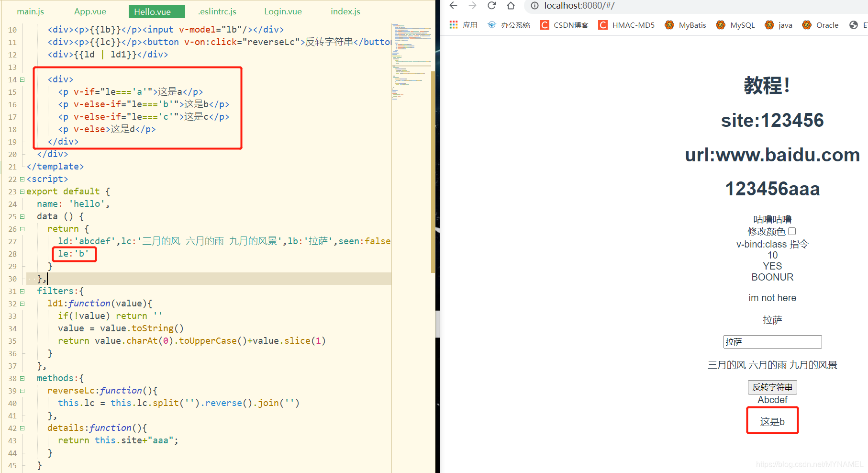Open the java bookmark folder

[779, 25]
